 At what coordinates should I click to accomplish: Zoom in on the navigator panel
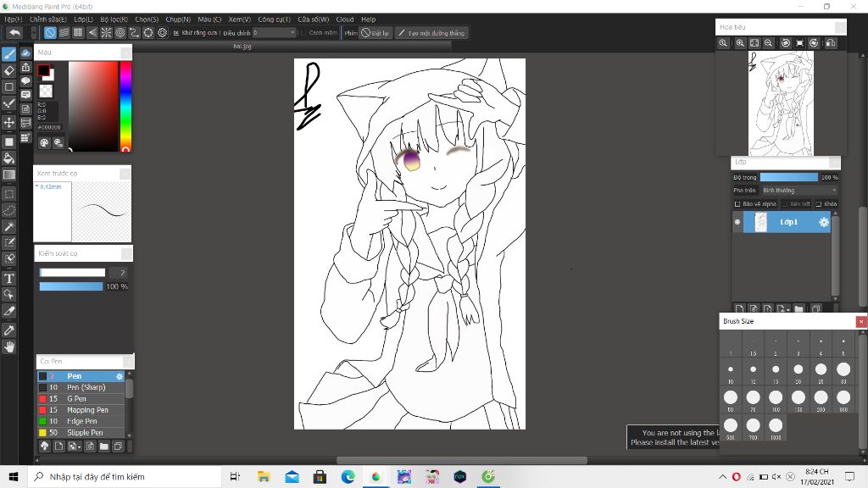[740, 42]
